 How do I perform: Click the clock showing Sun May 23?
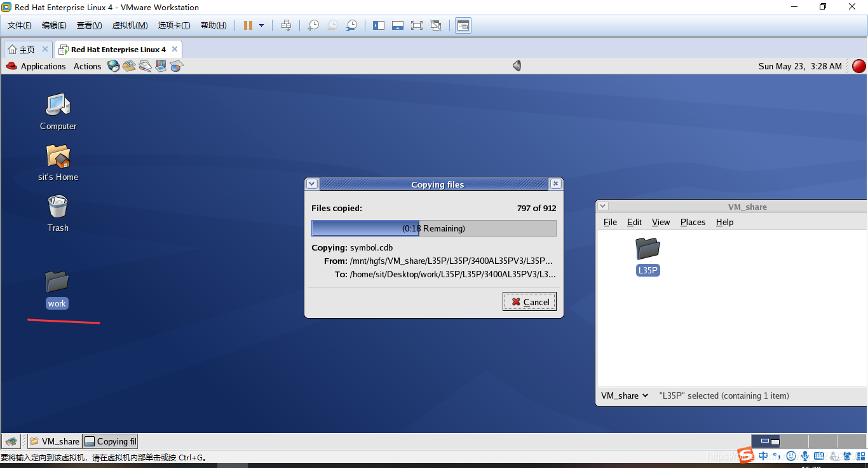pos(800,66)
